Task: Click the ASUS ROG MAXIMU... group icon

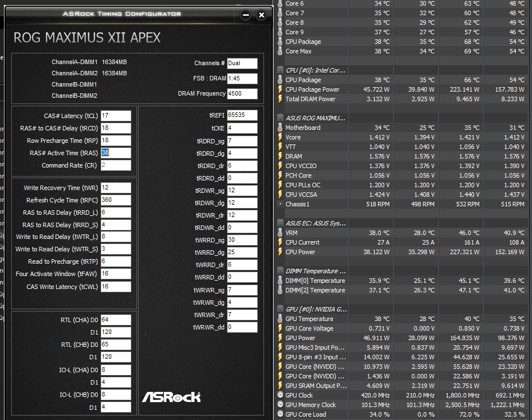Action: click(x=280, y=118)
